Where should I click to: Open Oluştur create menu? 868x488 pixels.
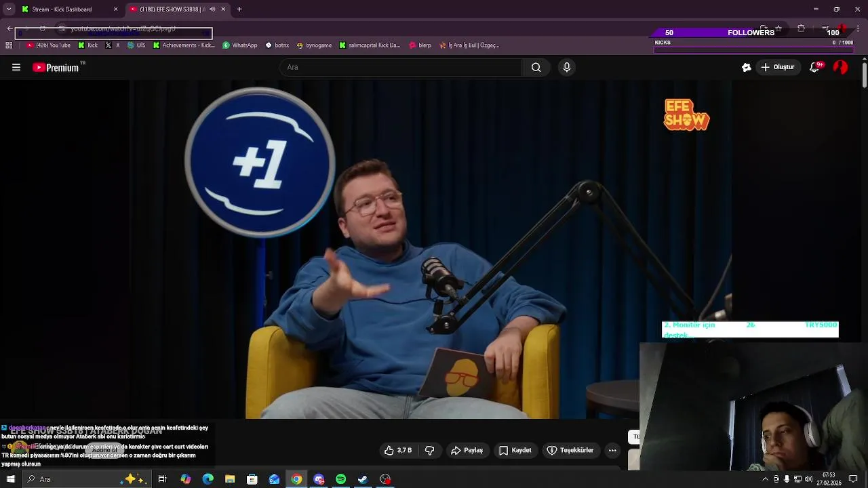778,67
